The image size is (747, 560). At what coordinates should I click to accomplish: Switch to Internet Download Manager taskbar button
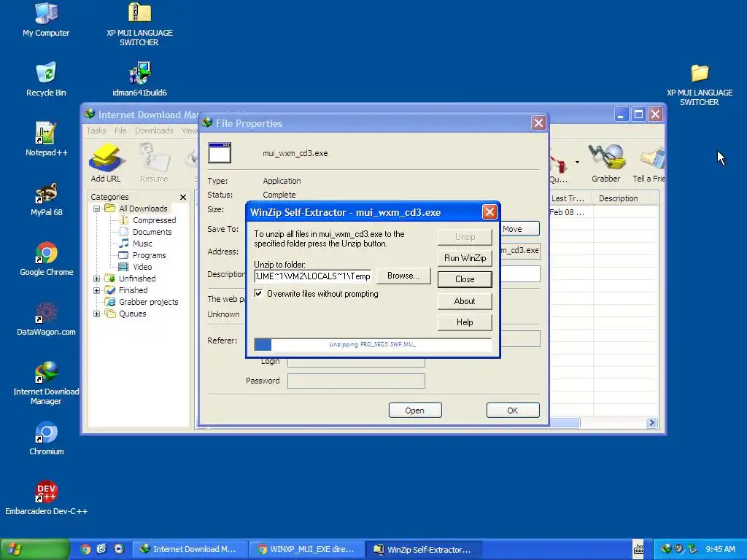(189, 549)
